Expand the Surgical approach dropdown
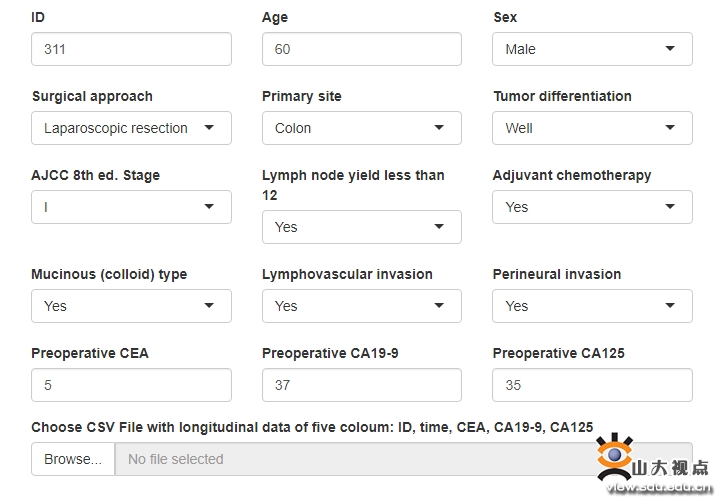Image resolution: width=715 pixels, height=497 pixels. point(131,128)
